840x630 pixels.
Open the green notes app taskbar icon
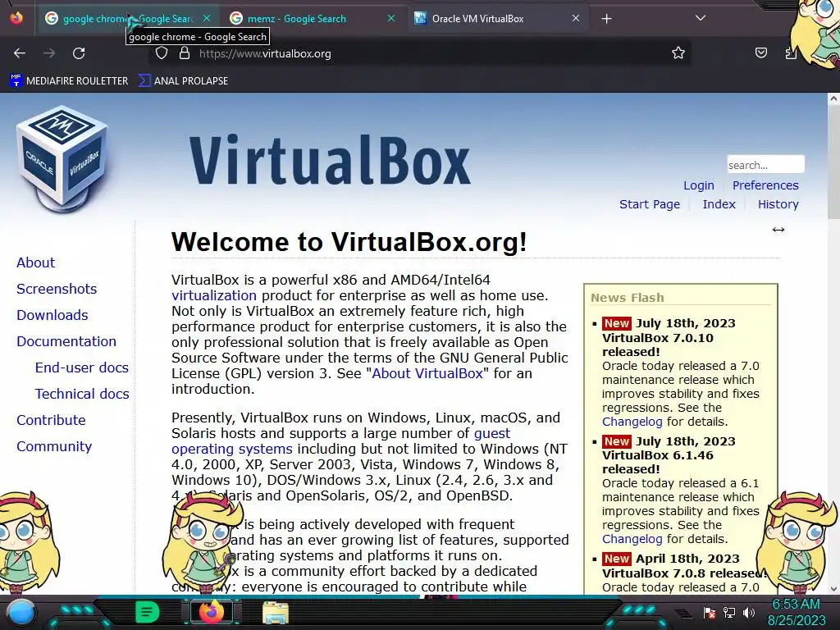point(148,612)
